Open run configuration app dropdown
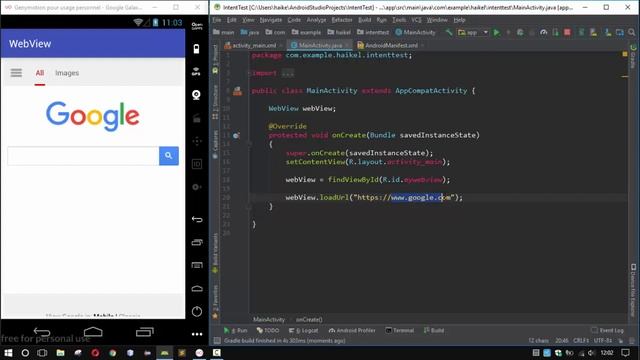Viewport: 640px width, 360px height. pyautogui.click(x=473, y=32)
